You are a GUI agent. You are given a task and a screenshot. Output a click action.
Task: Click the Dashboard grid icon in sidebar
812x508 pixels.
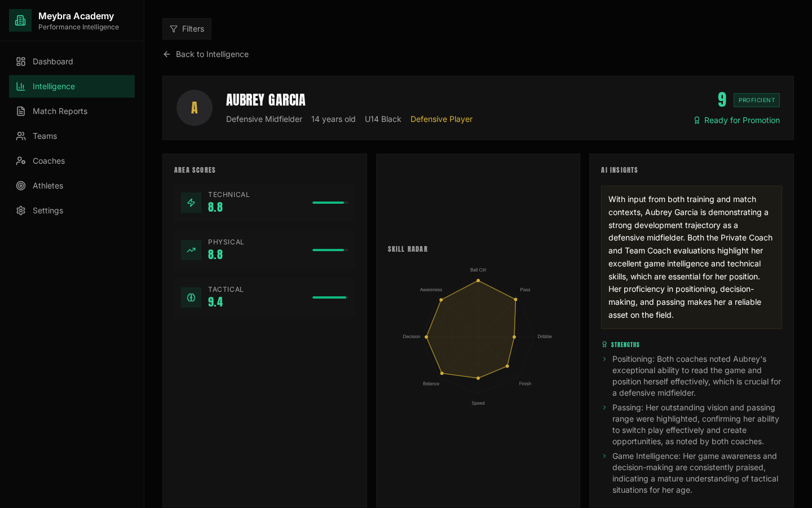[21, 62]
